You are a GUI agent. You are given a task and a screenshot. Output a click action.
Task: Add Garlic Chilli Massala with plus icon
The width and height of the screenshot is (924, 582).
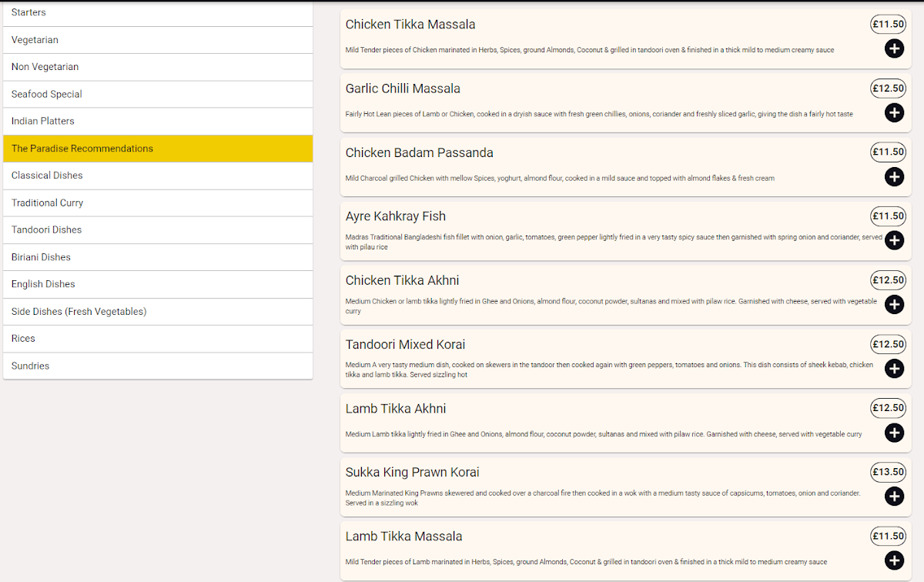point(894,113)
